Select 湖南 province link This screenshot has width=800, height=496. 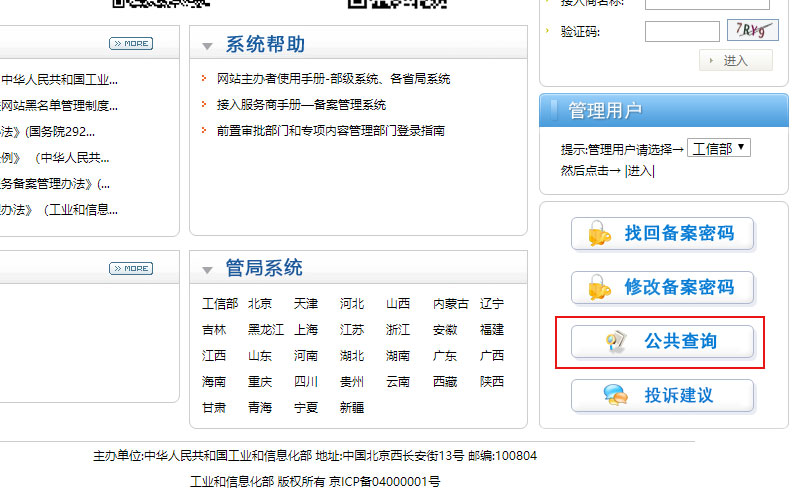(398, 356)
